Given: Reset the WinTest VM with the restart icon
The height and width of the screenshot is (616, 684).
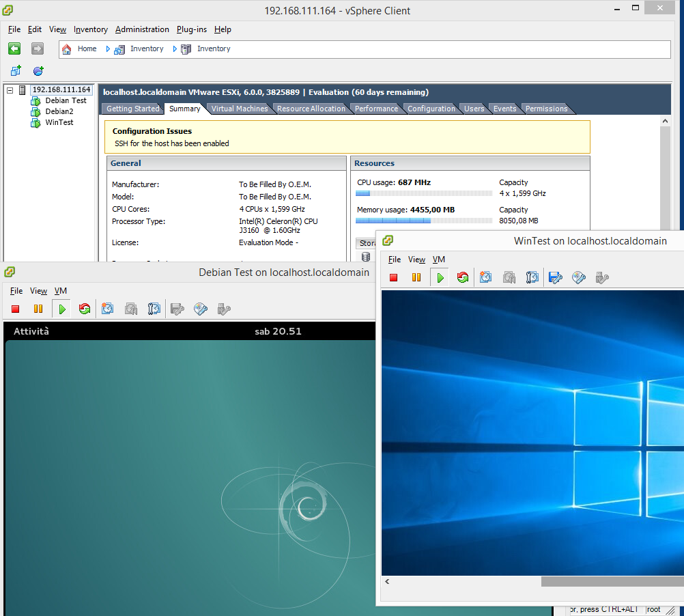Looking at the screenshot, I should [x=463, y=277].
